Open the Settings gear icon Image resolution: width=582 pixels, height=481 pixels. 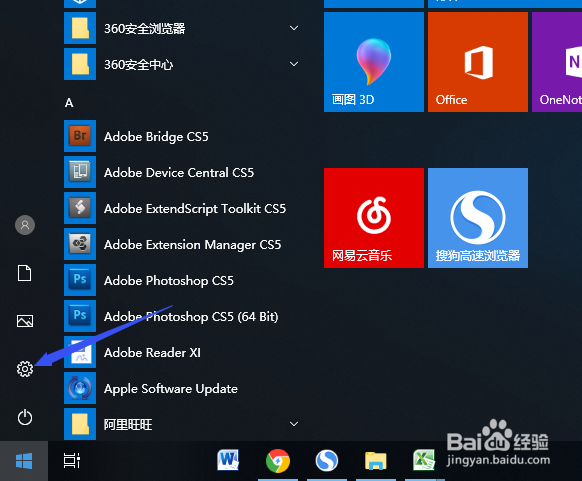(25, 369)
